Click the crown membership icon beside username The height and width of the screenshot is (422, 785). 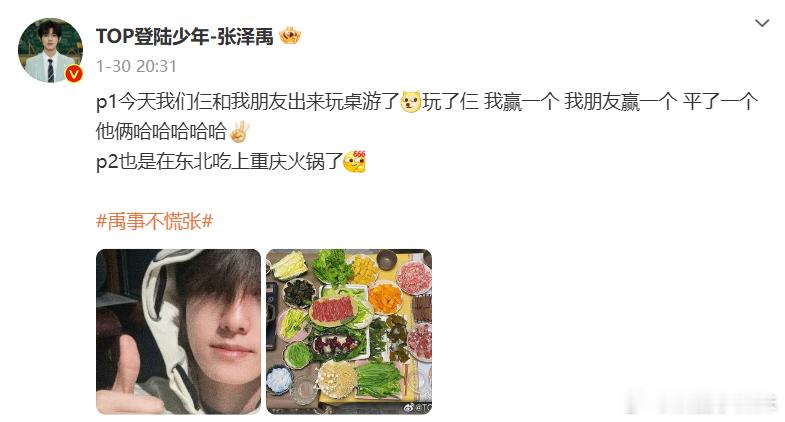[289, 37]
